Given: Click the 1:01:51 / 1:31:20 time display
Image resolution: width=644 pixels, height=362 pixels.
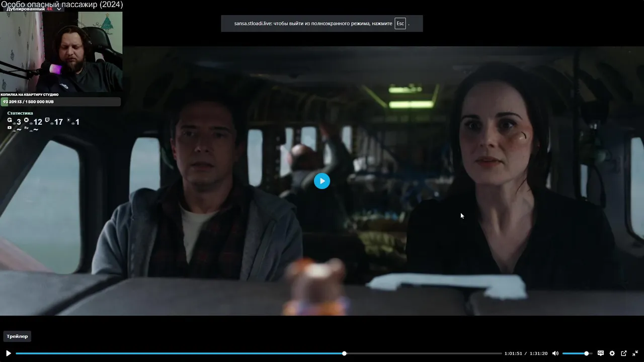Looking at the screenshot, I should pyautogui.click(x=526, y=353).
